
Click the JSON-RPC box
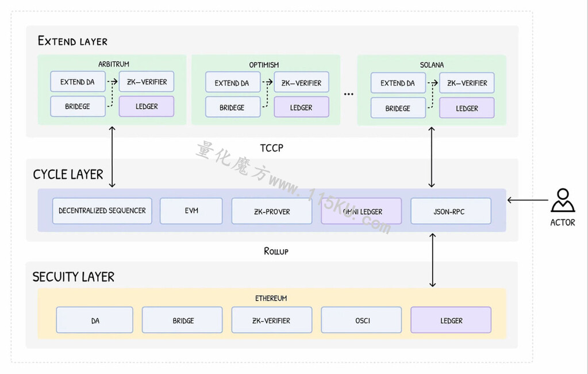(451, 211)
